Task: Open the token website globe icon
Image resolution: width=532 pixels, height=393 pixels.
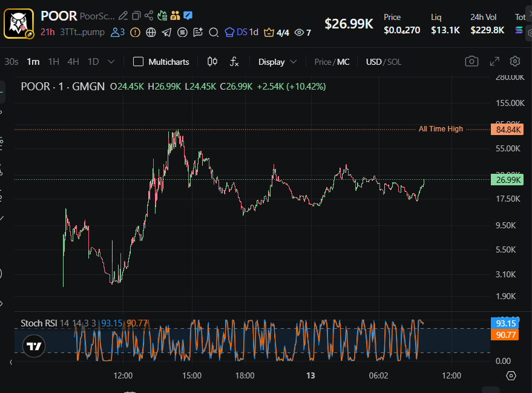Action: click(151, 32)
